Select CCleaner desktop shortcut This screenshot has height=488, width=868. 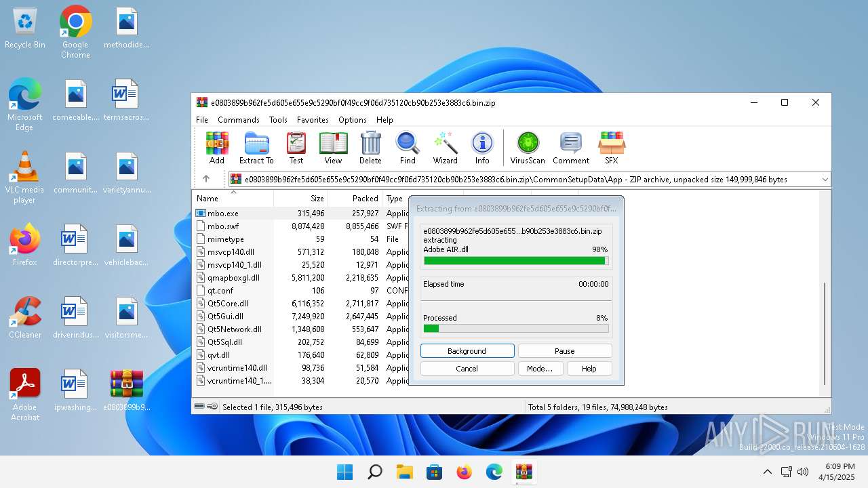point(25,317)
